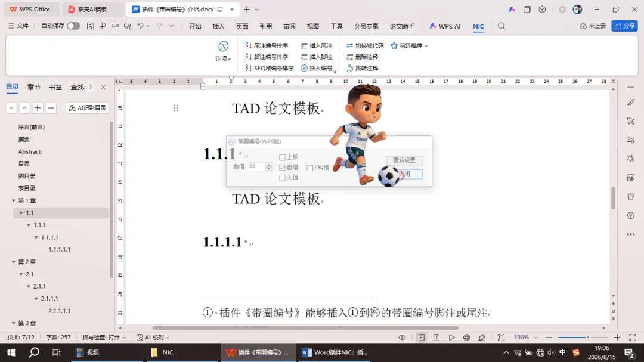Click the 数值 input field
The height and width of the screenshot is (362, 644).
[257, 167]
